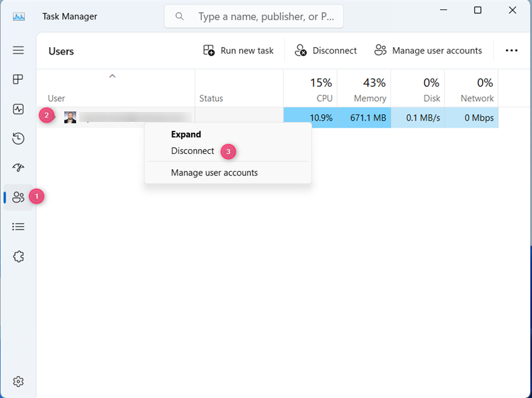The width and height of the screenshot is (532, 398).
Task: Click Run new task in toolbar
Action: pos(238,50)
